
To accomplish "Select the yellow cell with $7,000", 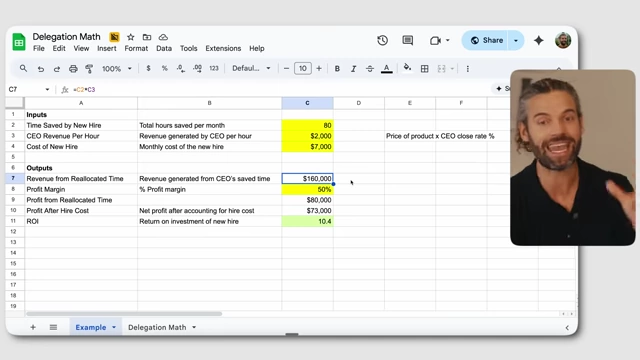I will point(307,147).
